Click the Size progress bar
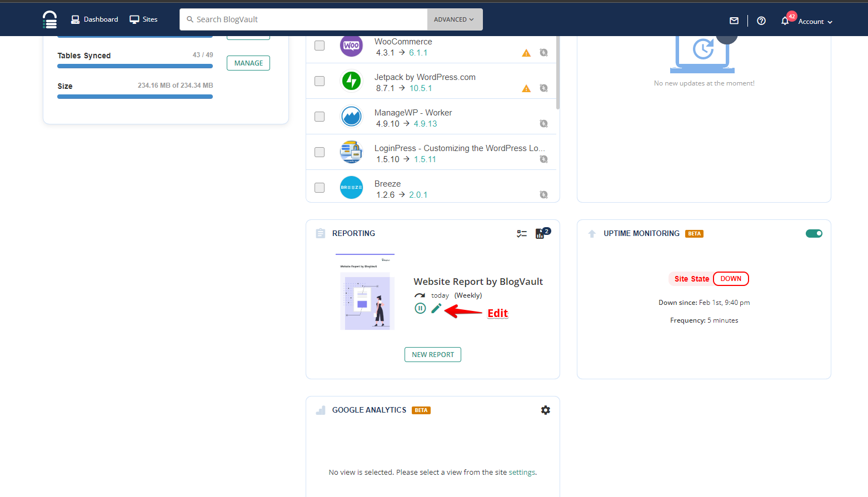The width and height of the screenshot is (868, 497). 135,97
